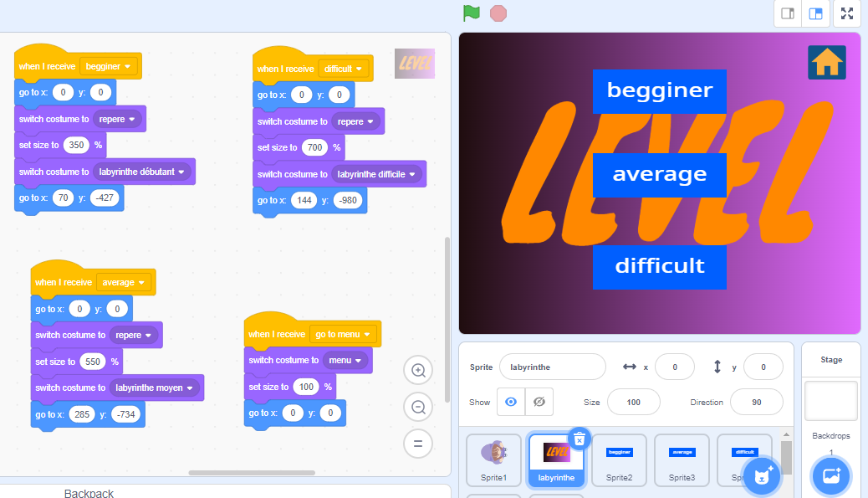Open the menu costume dropdown
Viewport: 868px width, 498px height.
coord(345,361)
